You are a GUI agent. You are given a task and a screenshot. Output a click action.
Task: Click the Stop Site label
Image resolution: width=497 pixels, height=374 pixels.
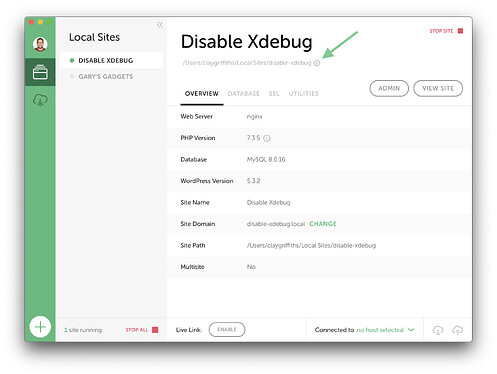point(441,31)
